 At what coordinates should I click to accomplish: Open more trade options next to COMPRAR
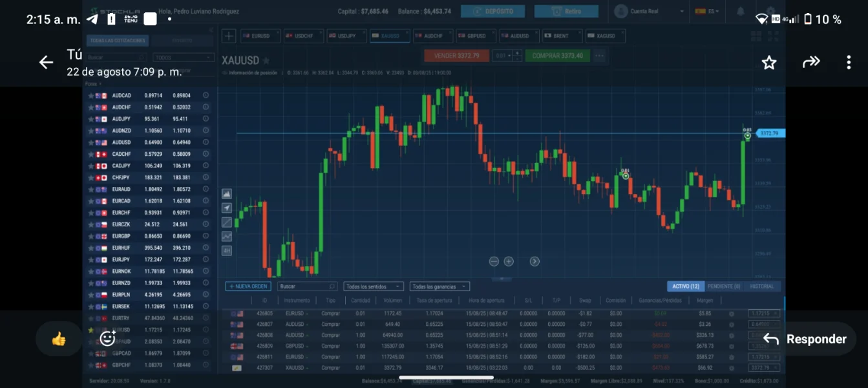[599, 56]
